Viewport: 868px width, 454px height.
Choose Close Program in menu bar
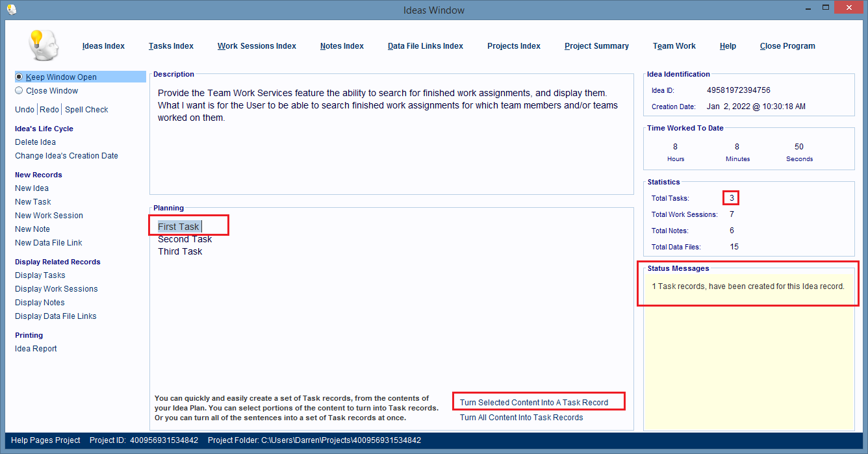(x=787, y=46)
